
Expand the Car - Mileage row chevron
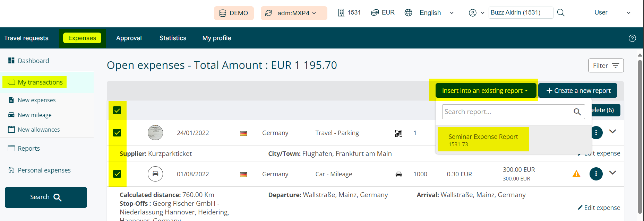(x=613, y=173)
